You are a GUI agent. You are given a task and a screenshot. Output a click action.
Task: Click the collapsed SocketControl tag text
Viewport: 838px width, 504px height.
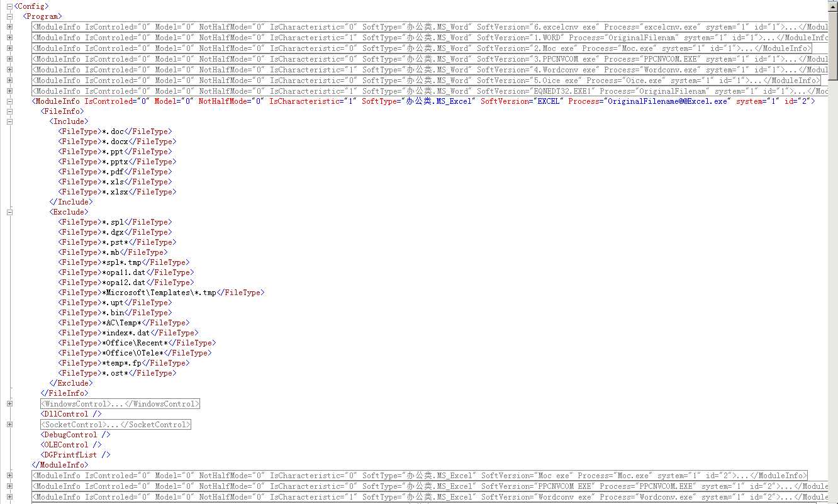[116, 425]
